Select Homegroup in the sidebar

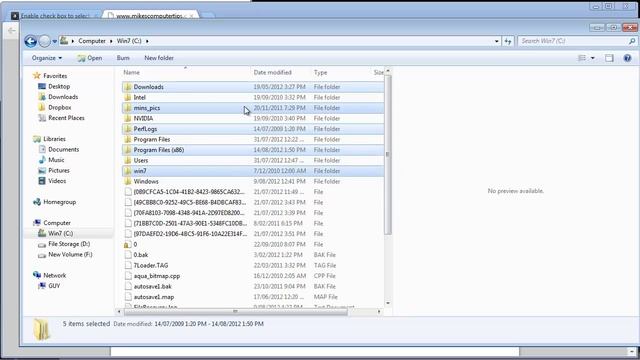click(60, 202)
